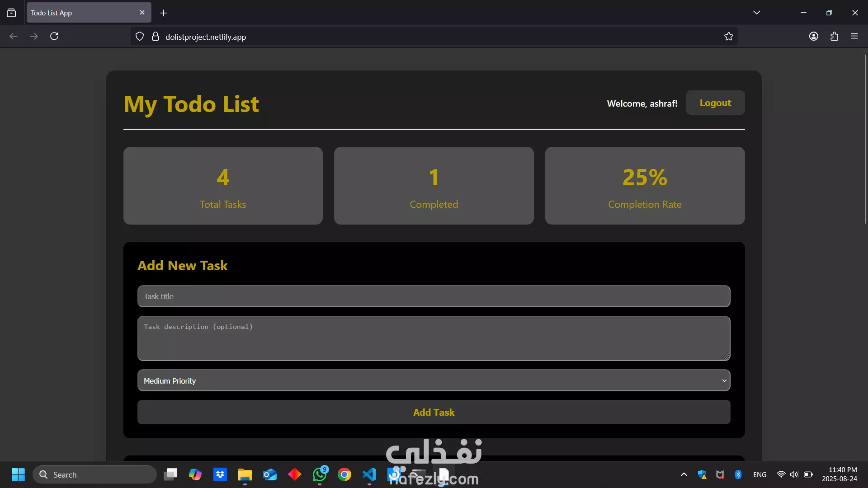Click the page vertical scrollbar
The width and height of the screenshot is (868, 488).
[865, 139]
